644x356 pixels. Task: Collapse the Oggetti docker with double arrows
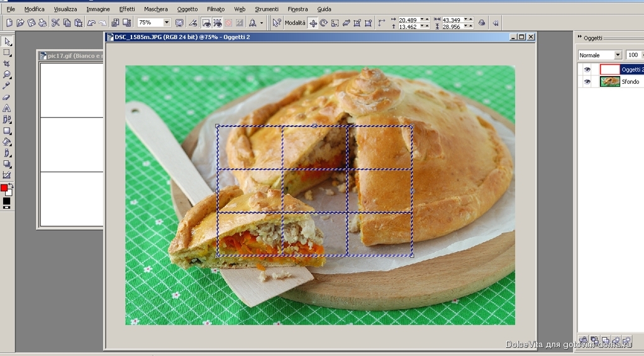point(579,37)
